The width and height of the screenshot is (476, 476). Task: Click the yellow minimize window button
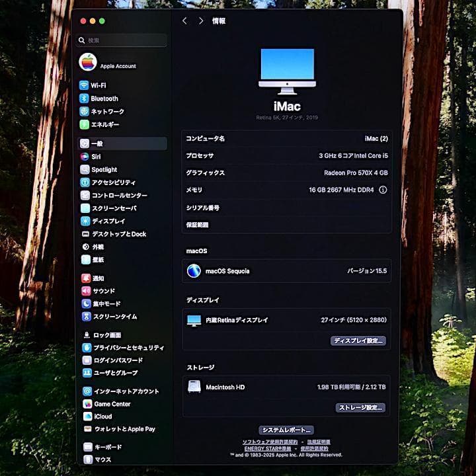93,21
